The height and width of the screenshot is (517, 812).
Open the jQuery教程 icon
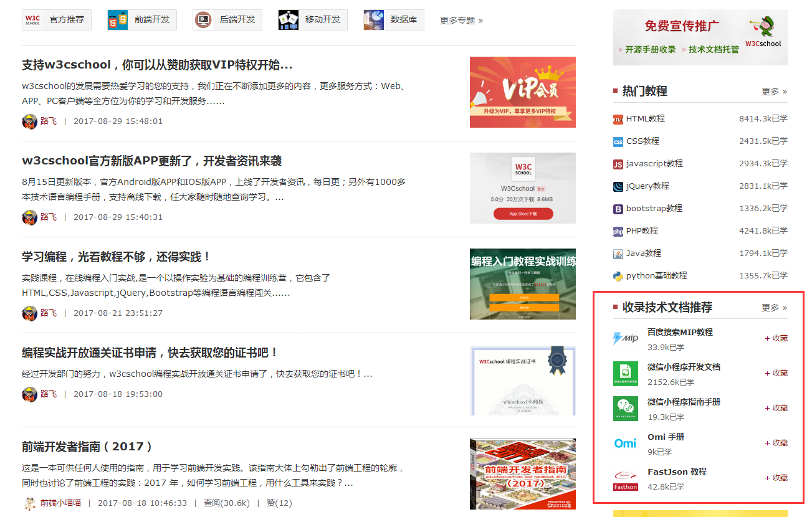tap(618, 186)
